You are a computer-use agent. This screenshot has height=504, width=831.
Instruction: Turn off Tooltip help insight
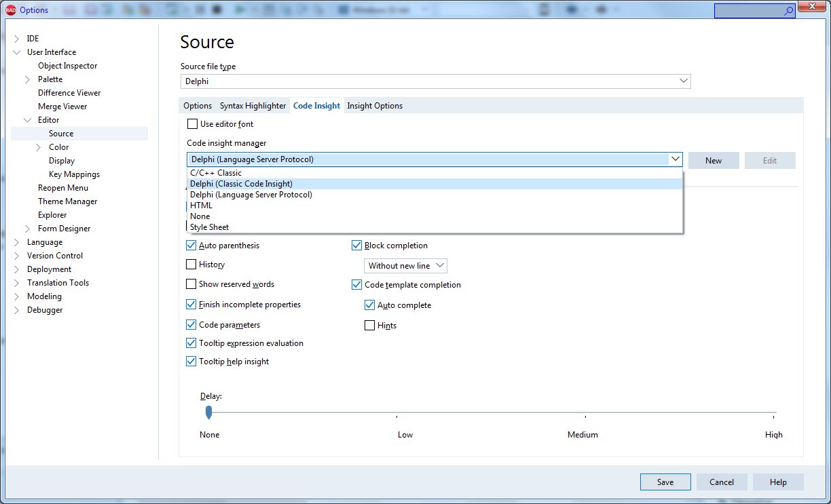coord(191,362)
